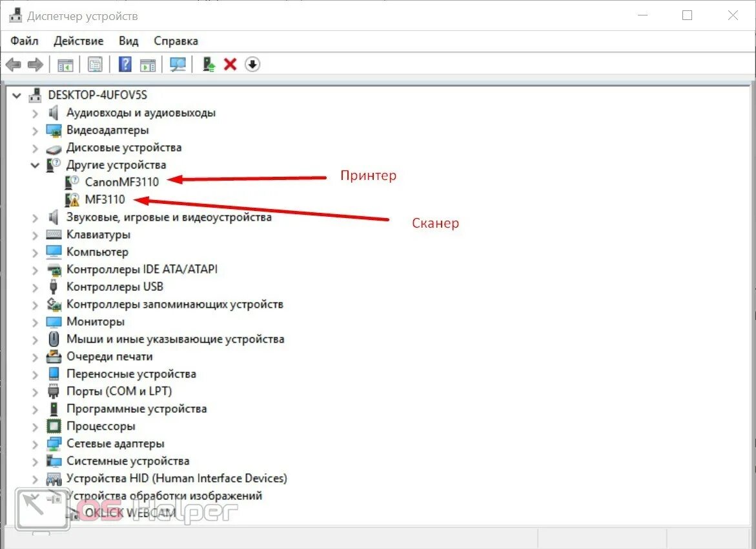Click the Контроллеры USB plug icon
This screenshot has width=756, height=549.
(53, 286)
